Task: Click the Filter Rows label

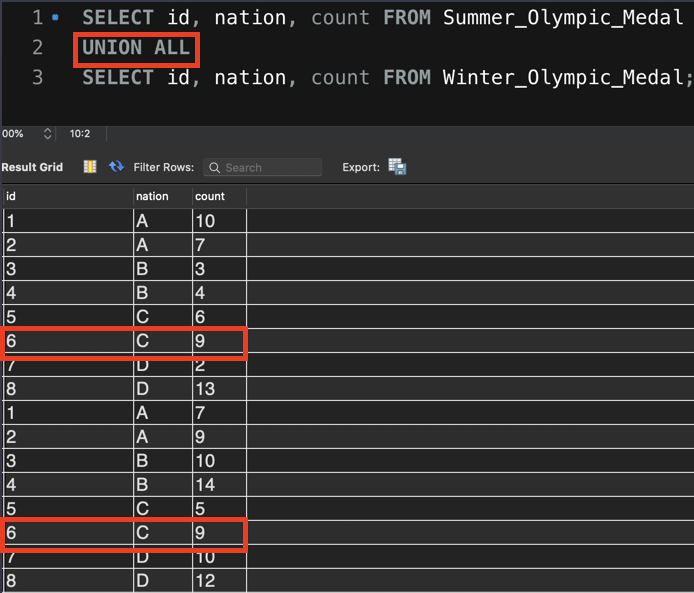Action: tap(164, 167)
